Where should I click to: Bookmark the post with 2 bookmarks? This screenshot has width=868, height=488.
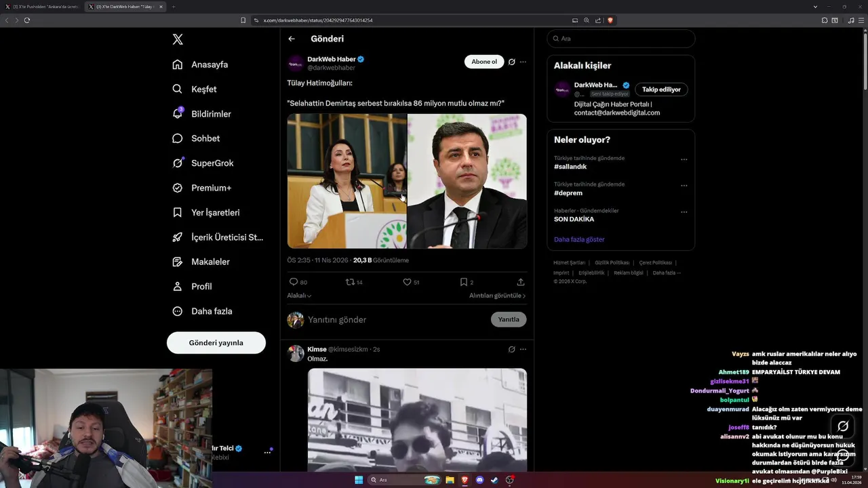tap(464, 282)
